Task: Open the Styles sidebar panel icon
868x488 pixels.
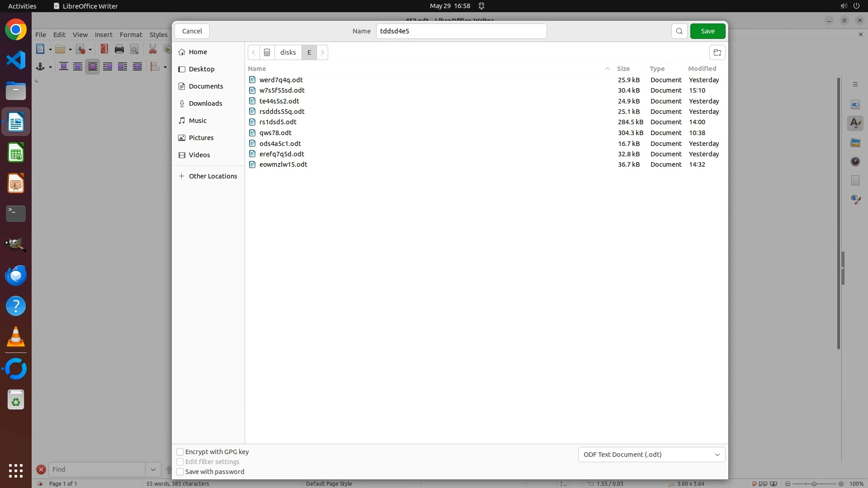Action: (x=855, y=123)
